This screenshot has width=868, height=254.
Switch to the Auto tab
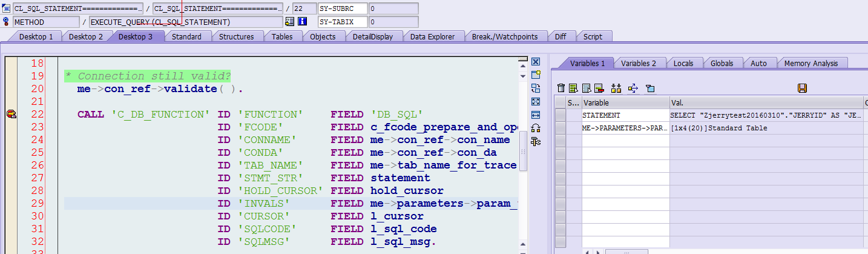click(758, 63)
